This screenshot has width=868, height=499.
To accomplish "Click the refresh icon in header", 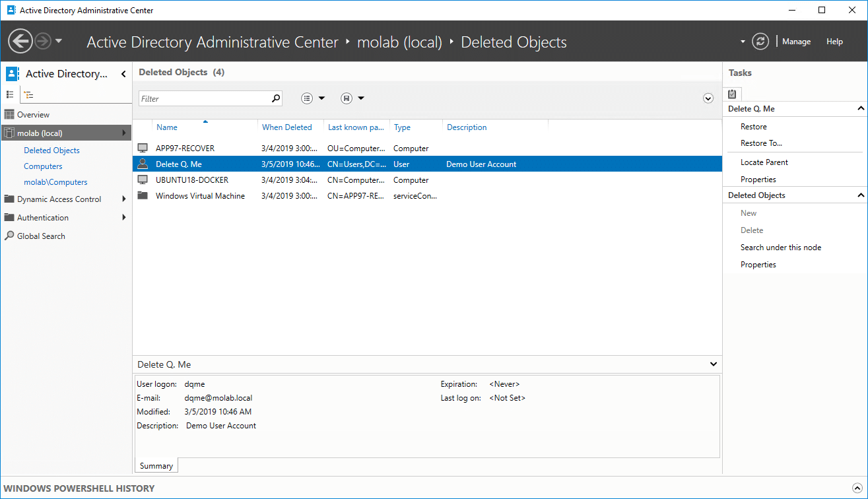I will pos(760,41).
